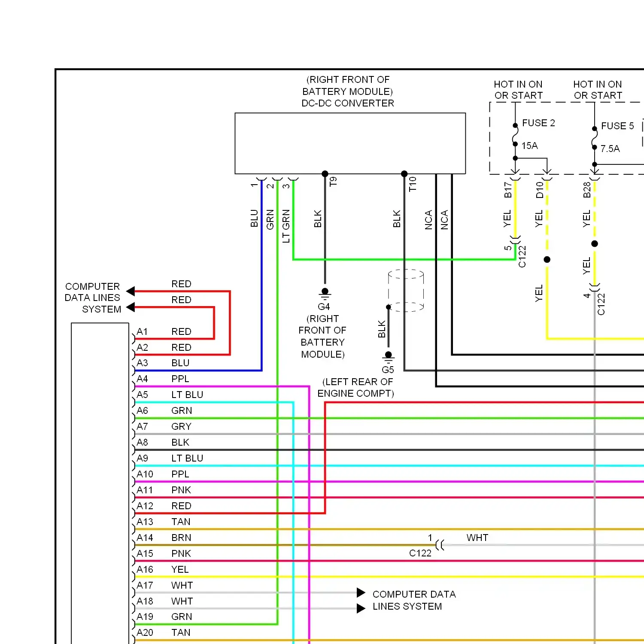The width and height of the screenshot is (644, 644).
Task: Select the 'B17' connector pin label
Action: tap(508, 190)
